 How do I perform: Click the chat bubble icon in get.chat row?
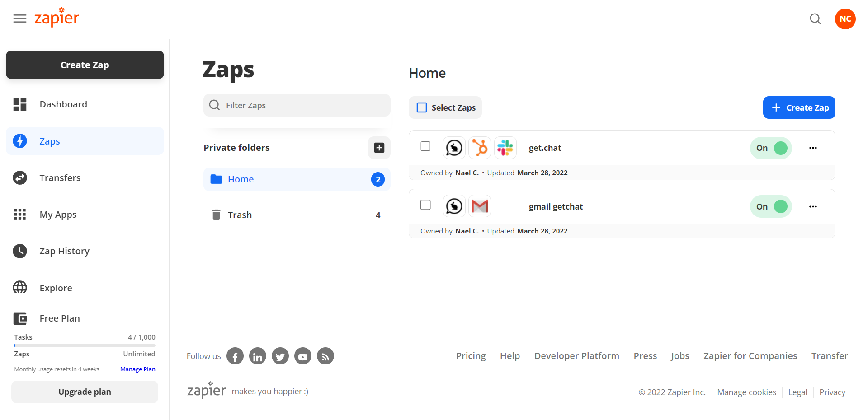point(454,148)
